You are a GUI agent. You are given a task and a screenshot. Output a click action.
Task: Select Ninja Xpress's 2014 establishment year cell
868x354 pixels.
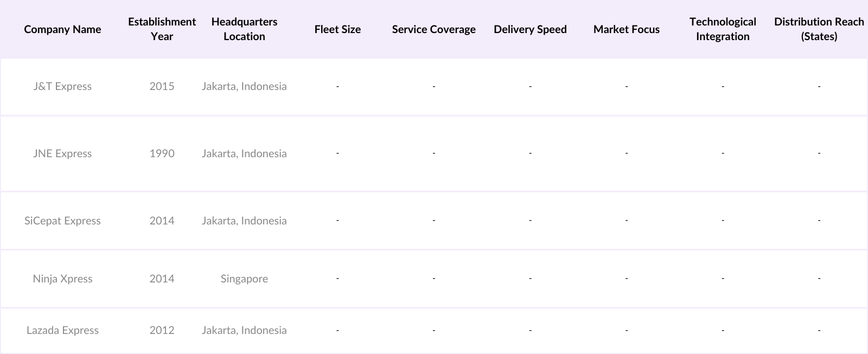162,279
